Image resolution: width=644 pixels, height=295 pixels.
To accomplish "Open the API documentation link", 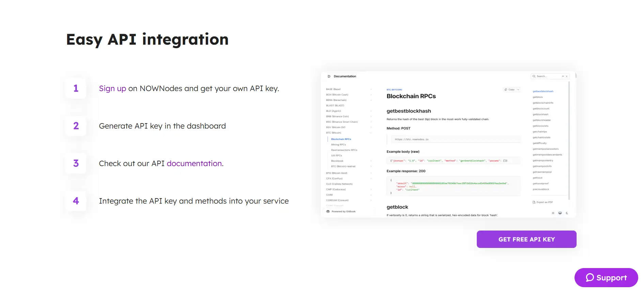I will (194, 164).
